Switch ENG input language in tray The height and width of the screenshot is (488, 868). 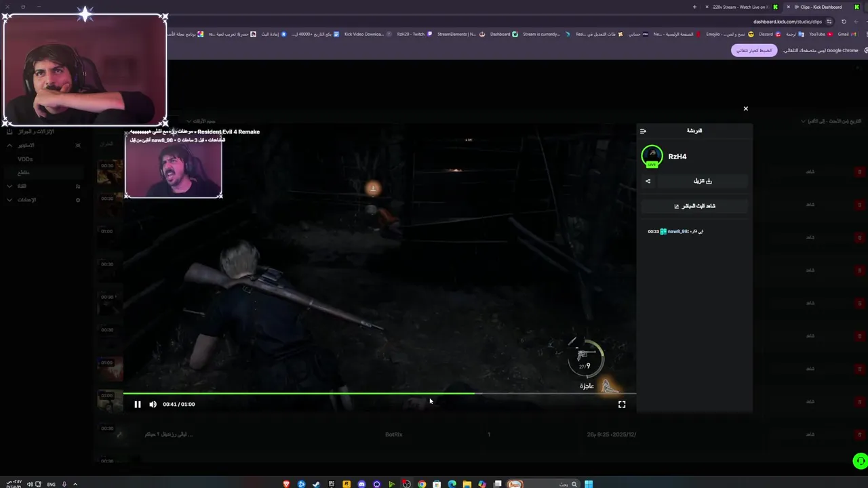tap(51, 484)
